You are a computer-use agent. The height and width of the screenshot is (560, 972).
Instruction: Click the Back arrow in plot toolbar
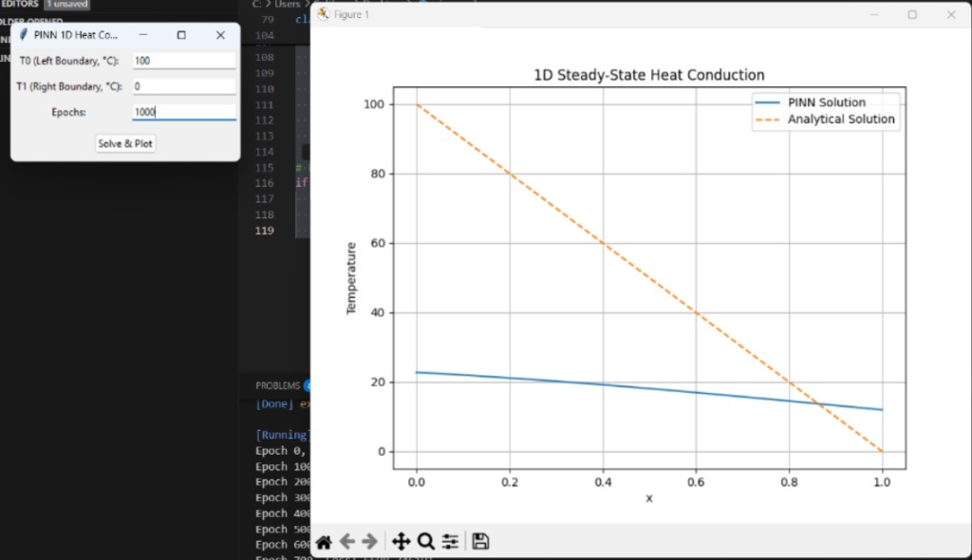[x=347, y=542]
